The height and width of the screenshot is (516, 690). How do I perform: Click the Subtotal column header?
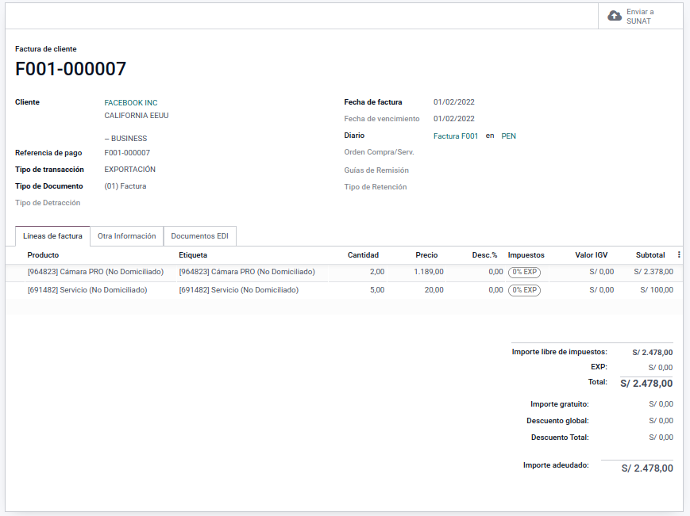click(x=650, y=255)
